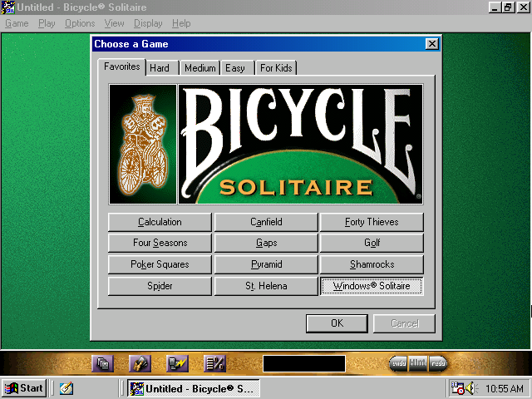
Task: Click the volume speaker tray icon
Action: (471, 388)
